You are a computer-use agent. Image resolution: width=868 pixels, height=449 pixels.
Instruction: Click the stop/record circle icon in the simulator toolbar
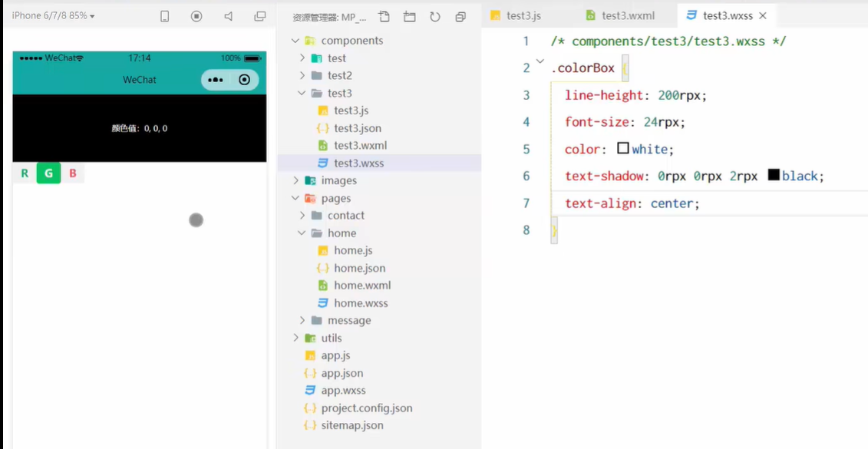point(196,17)
